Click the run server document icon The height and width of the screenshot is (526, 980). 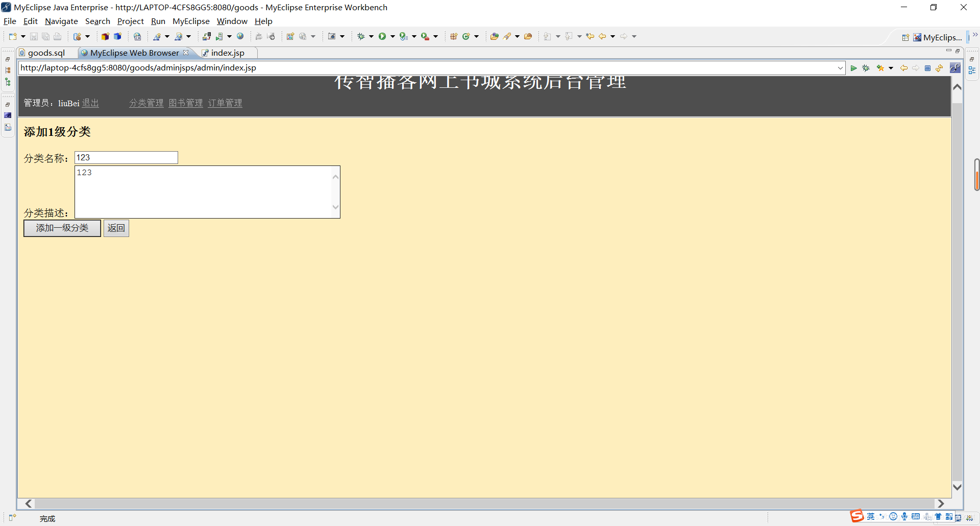pos(219,36)
